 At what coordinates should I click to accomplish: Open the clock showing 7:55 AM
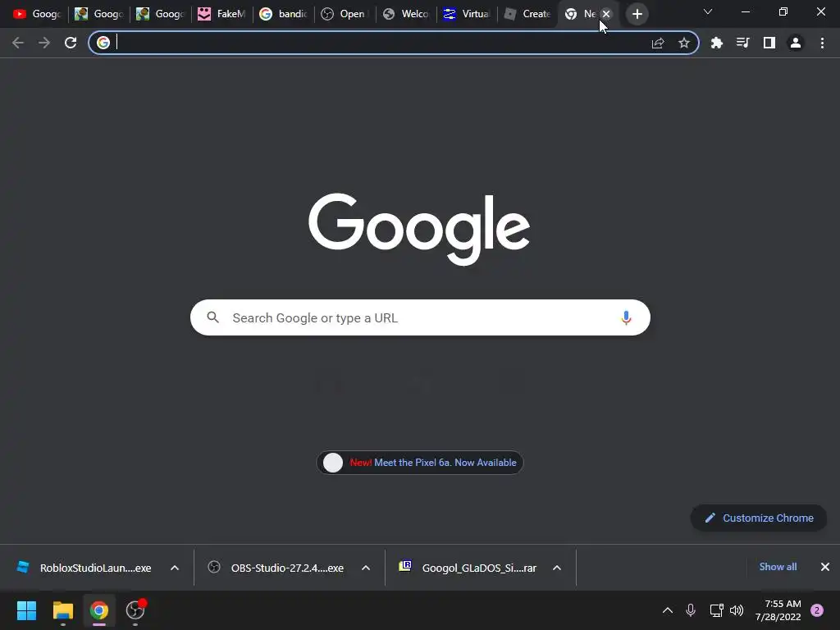point(778,610)
